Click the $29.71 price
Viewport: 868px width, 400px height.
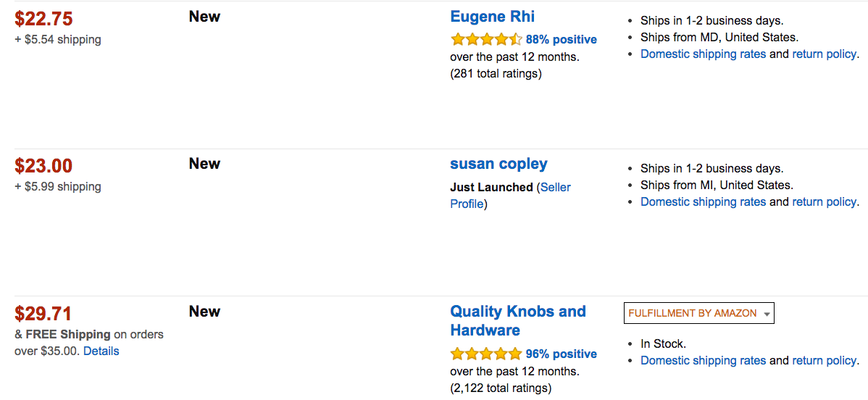point(43,314)
